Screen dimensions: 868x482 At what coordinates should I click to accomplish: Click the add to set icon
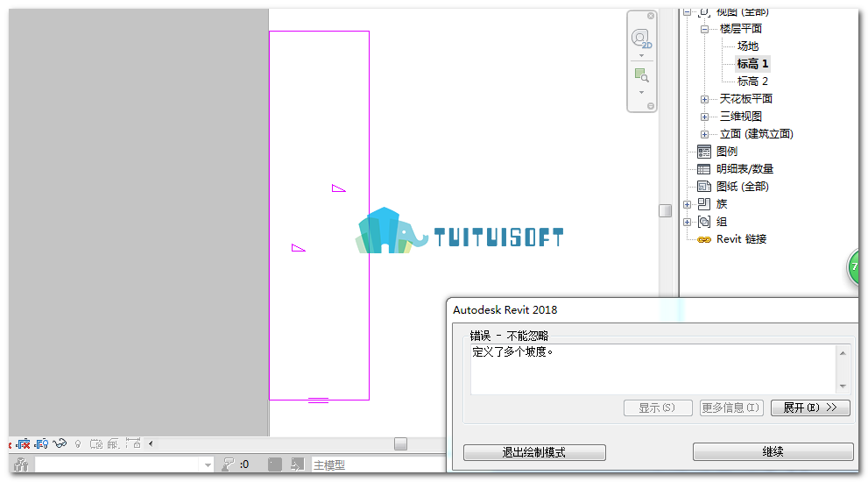[297, 464]
